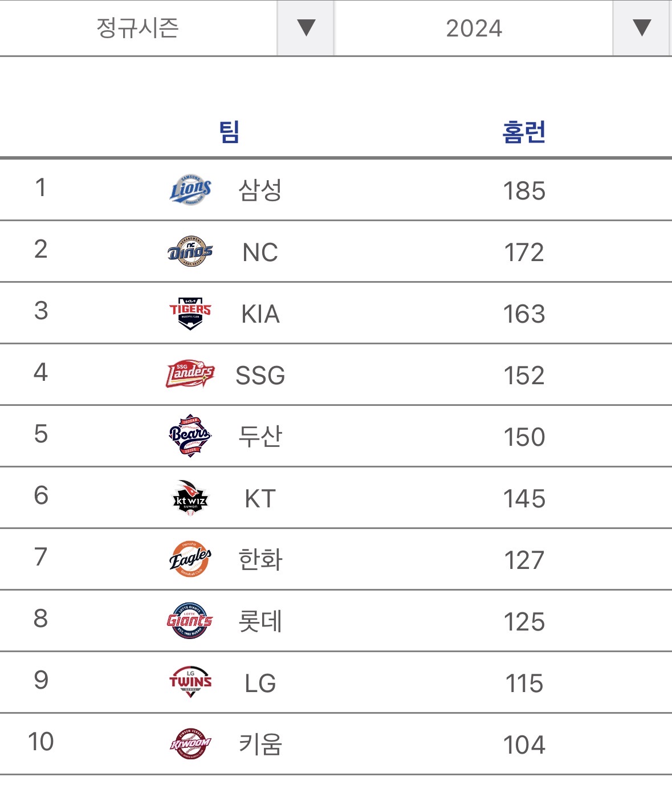Image resolution: width=672 pixels, height=785 pixels.
Task: Click the 팀 column header
Action: click(229, 132)
